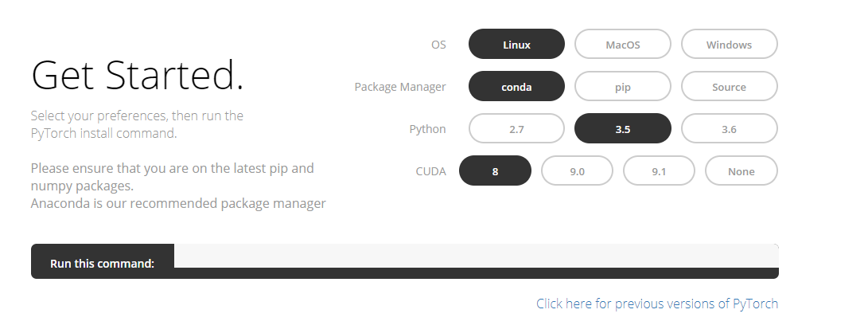Click the 'Get Started.' heading

[138, 75]
